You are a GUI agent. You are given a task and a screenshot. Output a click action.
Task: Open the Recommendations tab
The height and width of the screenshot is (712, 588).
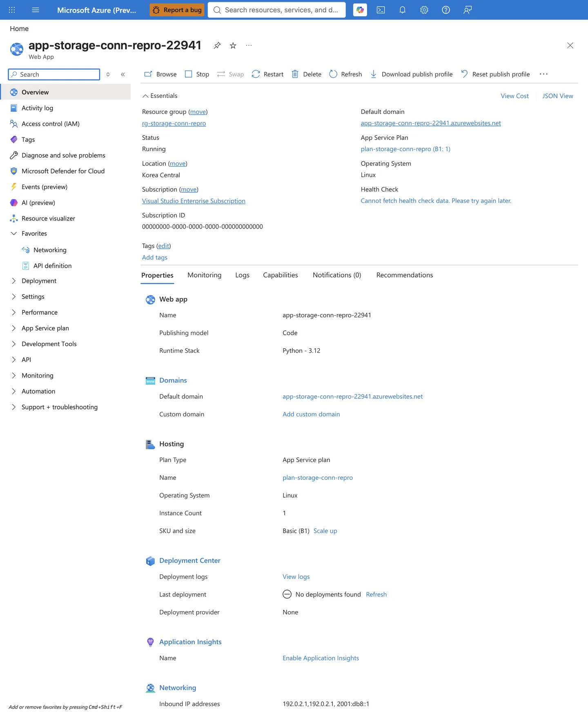[404, 275]
